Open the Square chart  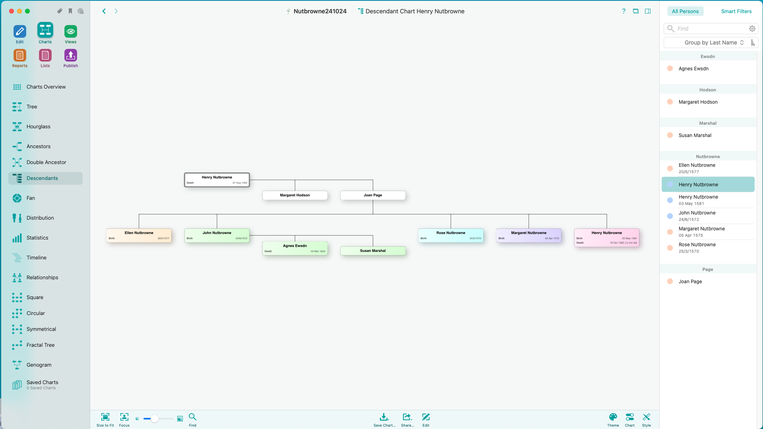tap(45, 297)
